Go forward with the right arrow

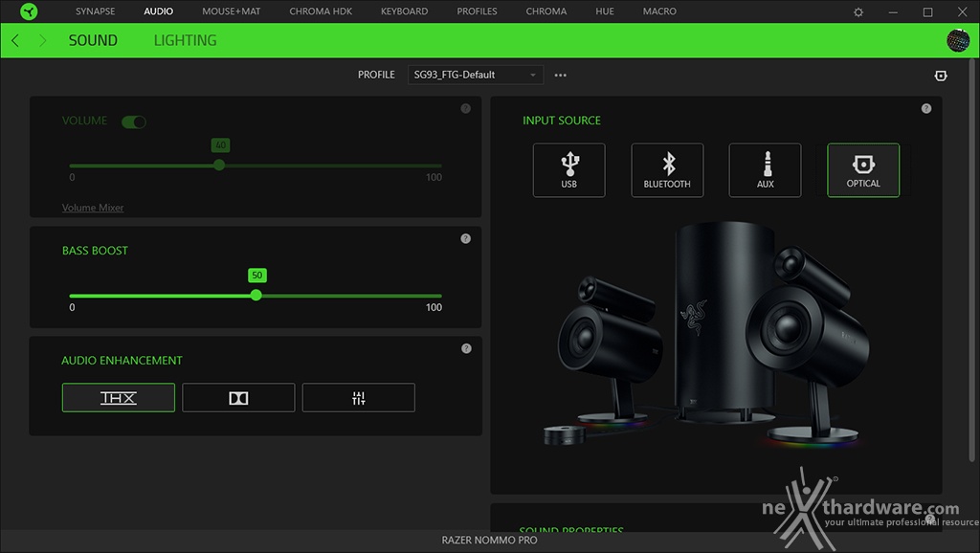point(42,40)
